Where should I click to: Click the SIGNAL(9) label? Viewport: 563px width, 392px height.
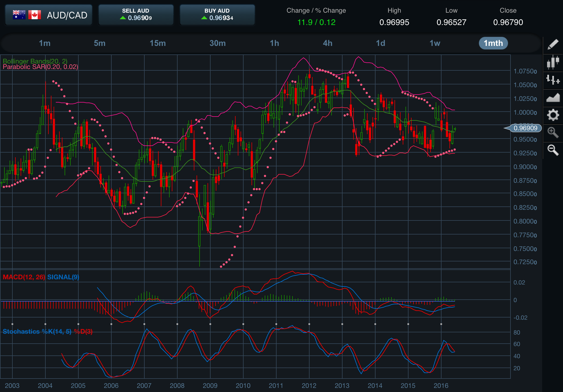click(63, 277)
